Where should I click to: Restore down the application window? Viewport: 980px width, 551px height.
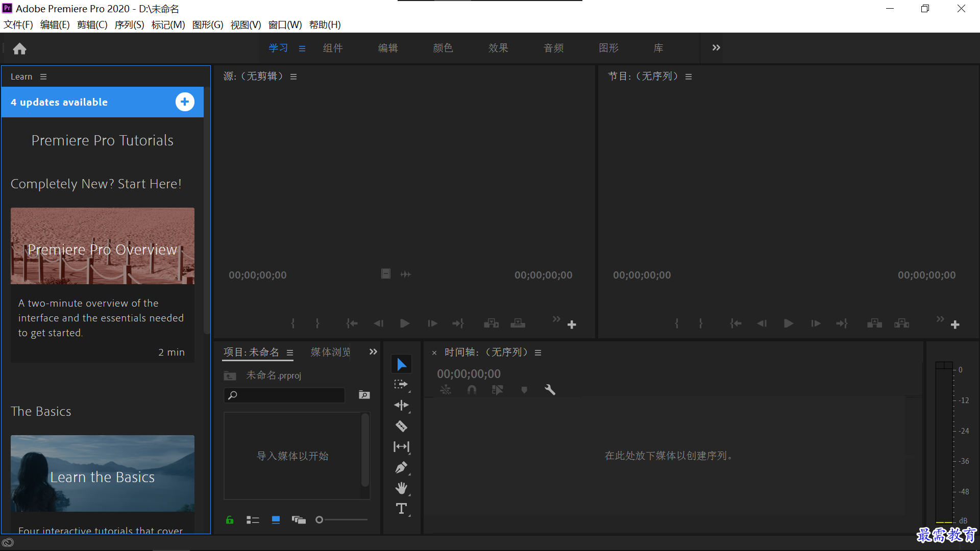point(925,9)
